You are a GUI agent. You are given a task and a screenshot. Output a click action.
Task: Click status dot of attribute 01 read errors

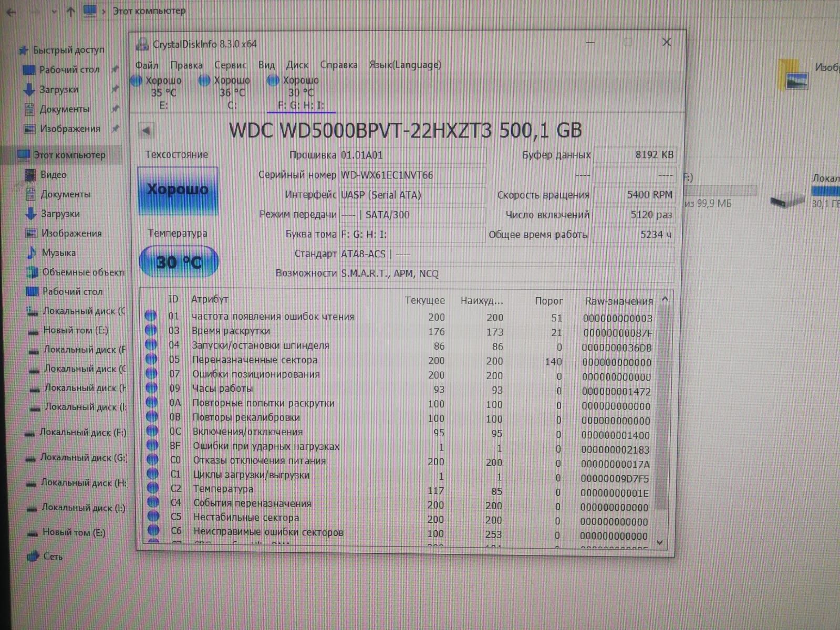[150, 316]
